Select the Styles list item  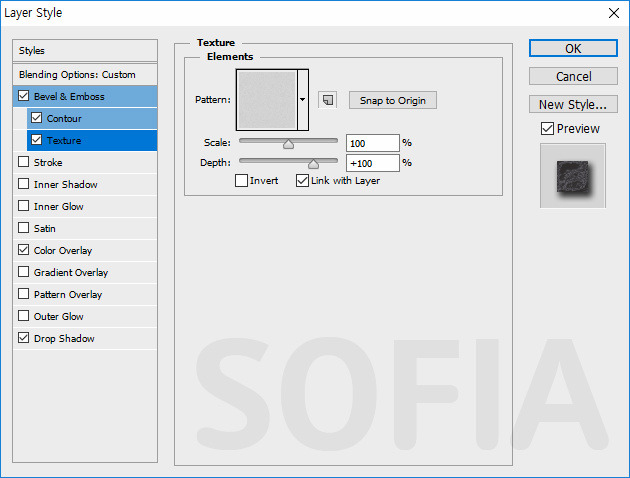pos(85,51)
